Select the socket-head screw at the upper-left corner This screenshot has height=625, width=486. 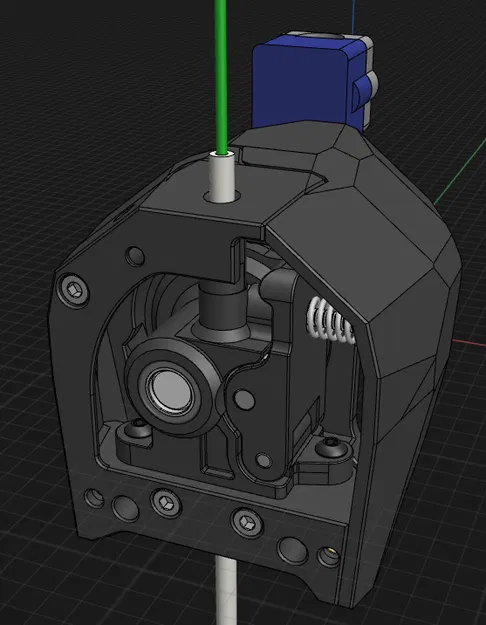[x=74, y=289]
